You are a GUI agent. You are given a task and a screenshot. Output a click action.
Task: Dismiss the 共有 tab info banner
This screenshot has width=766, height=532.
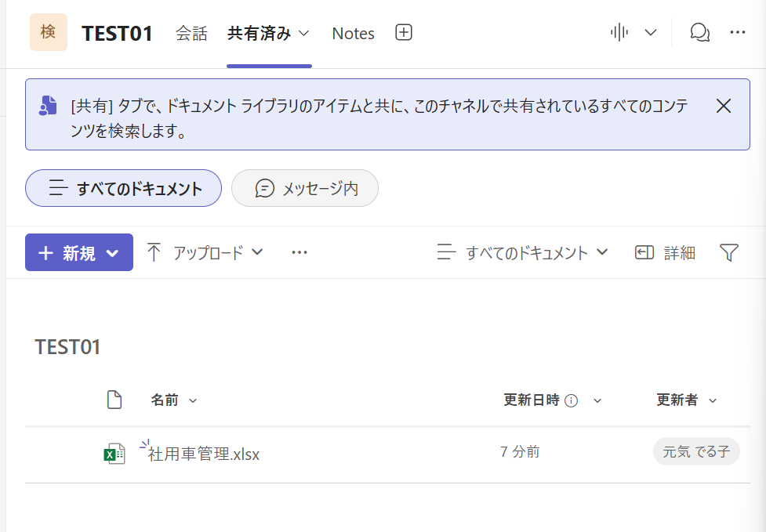(x=724, y=106)
